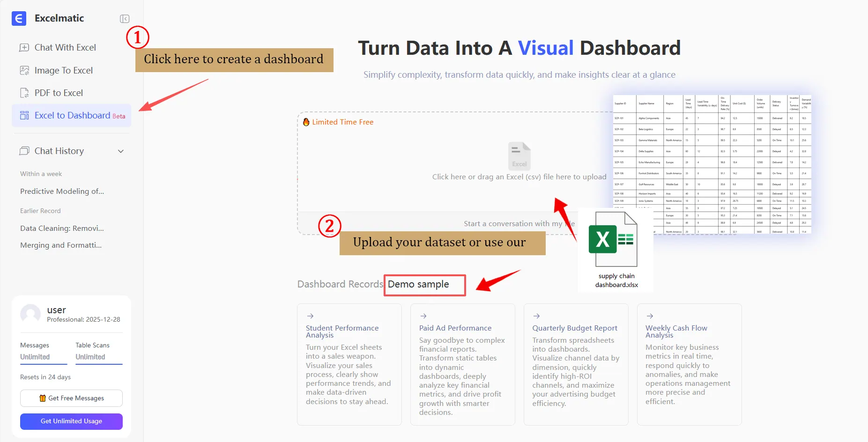868x442 pixels.
Task: Open the Predictive Modeling chat history entry
Action: 61,191
